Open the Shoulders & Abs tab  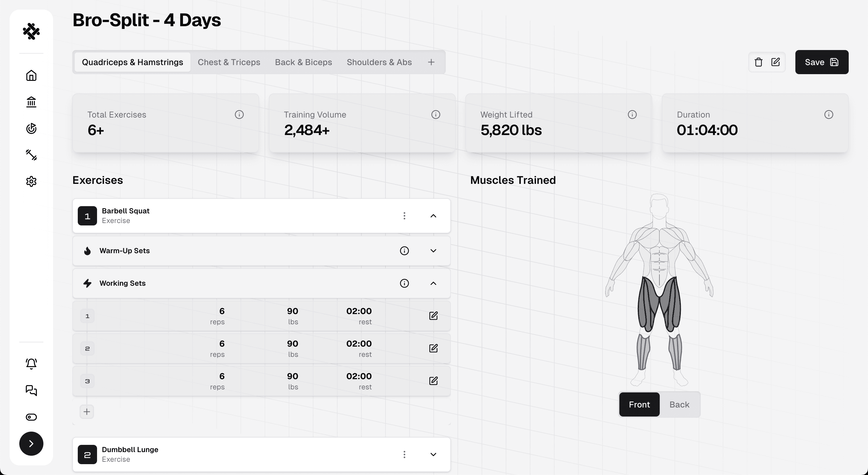point(379,62)
